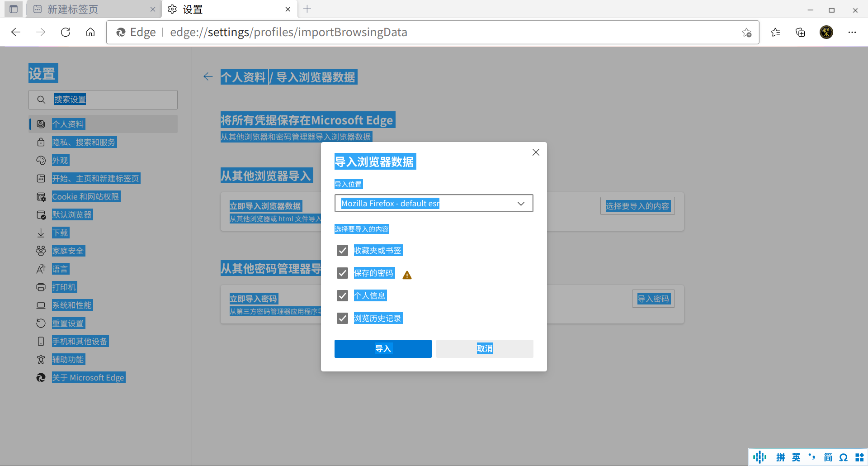Screen dimensions: 868x466
Task: Open Cookie 和网站权限 settings section
Action: coord(104,196)
